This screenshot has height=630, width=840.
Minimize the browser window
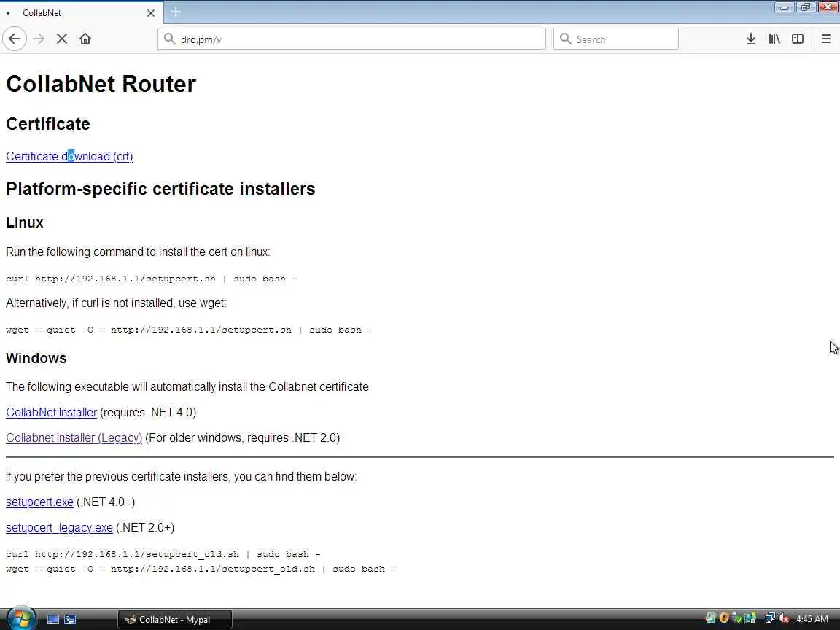click(x=785, y=7)
